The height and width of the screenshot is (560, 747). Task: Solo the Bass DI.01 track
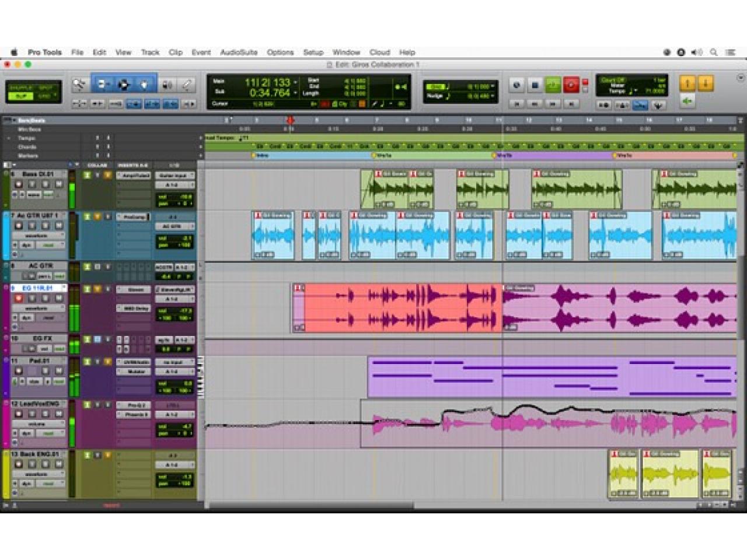pyautogui.click(x=46, y=184)
